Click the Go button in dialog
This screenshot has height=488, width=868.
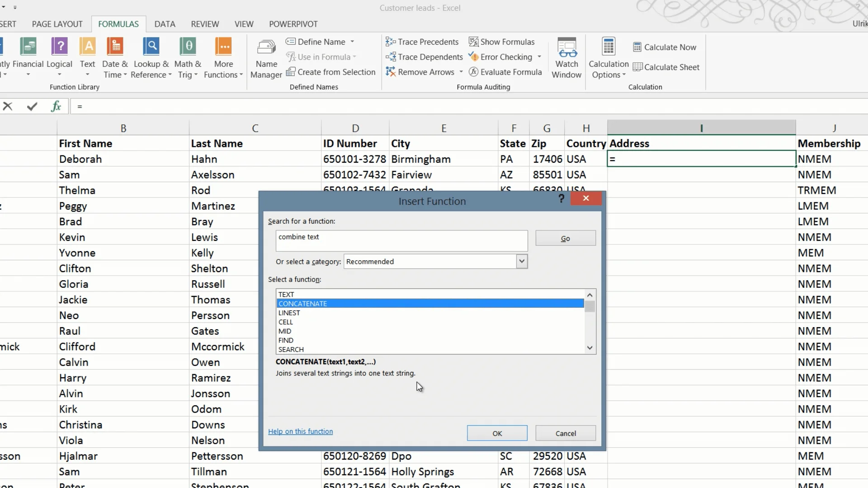point(566,238)
